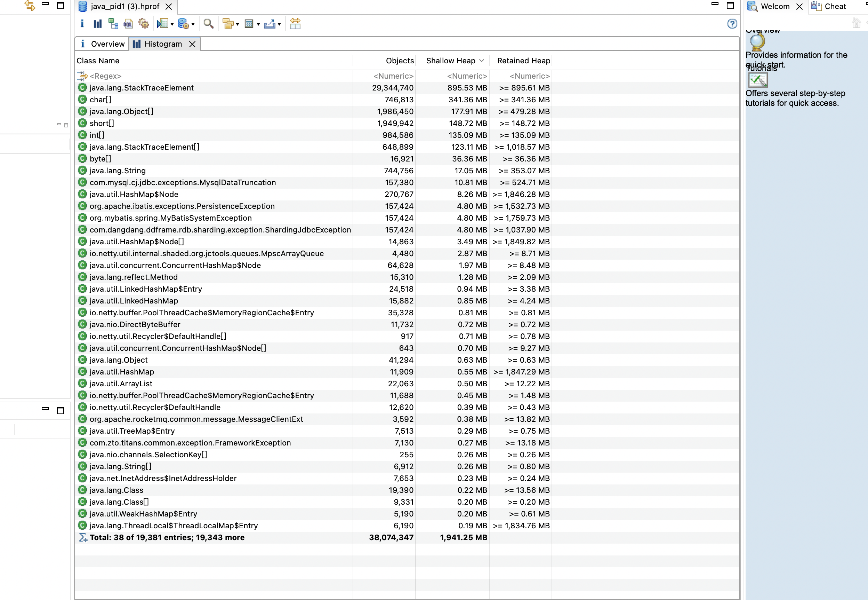The image size is (868, 600).
Task: Close the java_pid1 (3).hprof tab
Action: (x=169, y=7)
